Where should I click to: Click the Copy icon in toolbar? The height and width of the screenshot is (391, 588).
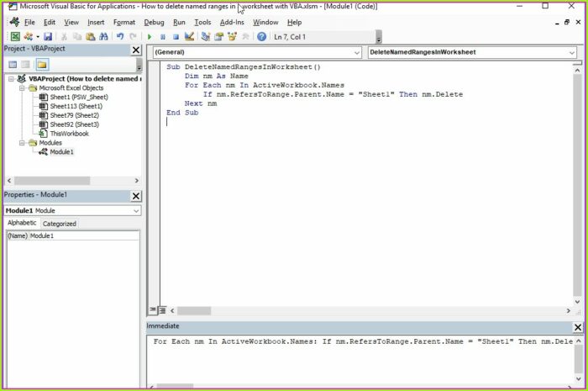[77, 37]
